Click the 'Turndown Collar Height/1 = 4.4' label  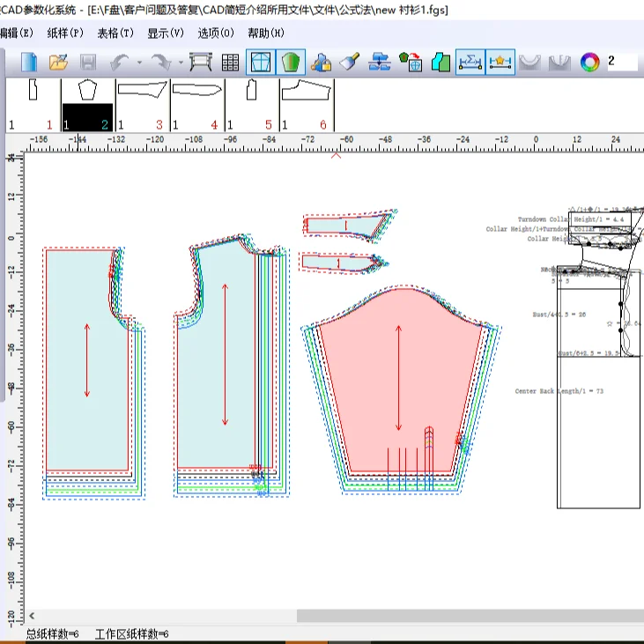pyautogui.click(x=571, y=219)
